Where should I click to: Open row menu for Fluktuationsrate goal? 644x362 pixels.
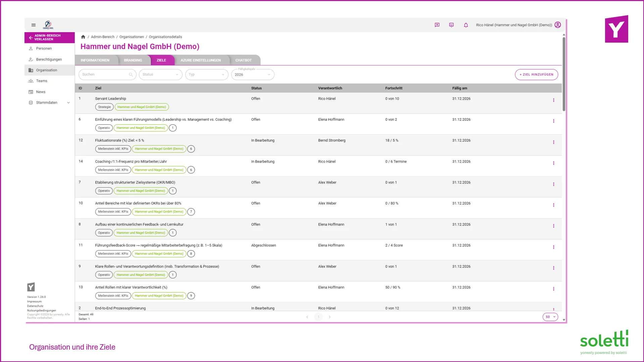tap(554, 142)
